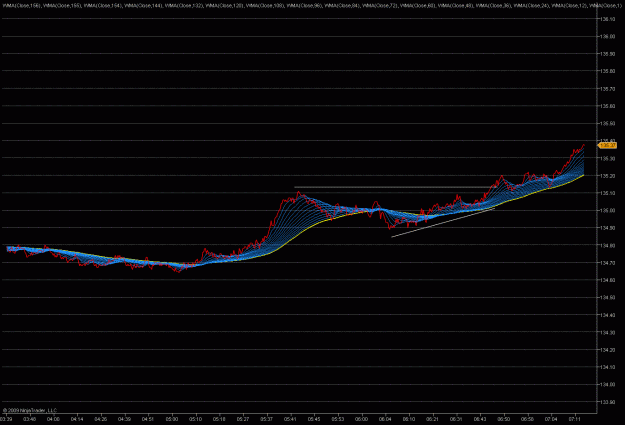Image resolution: width=625 pixels, height=425 pixels.
Task: Click the WMA(Close,96) indicator label
Action: (x=304, y=6)
